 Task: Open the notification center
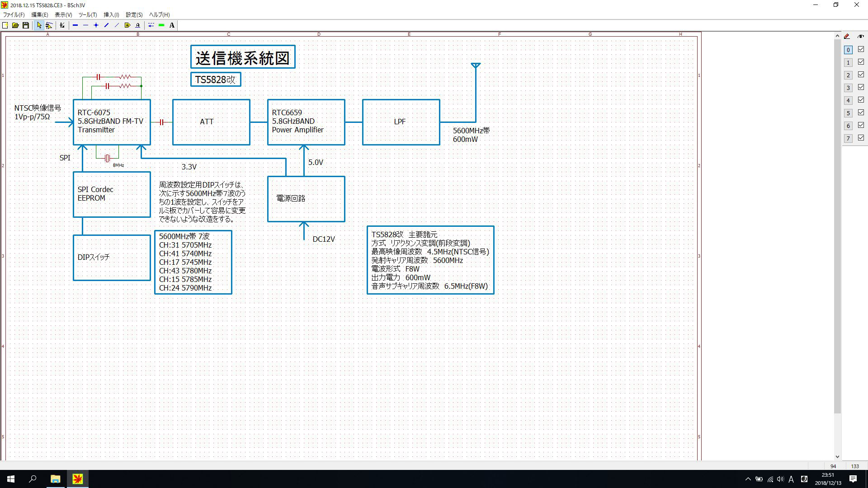(x=853, y=479)
